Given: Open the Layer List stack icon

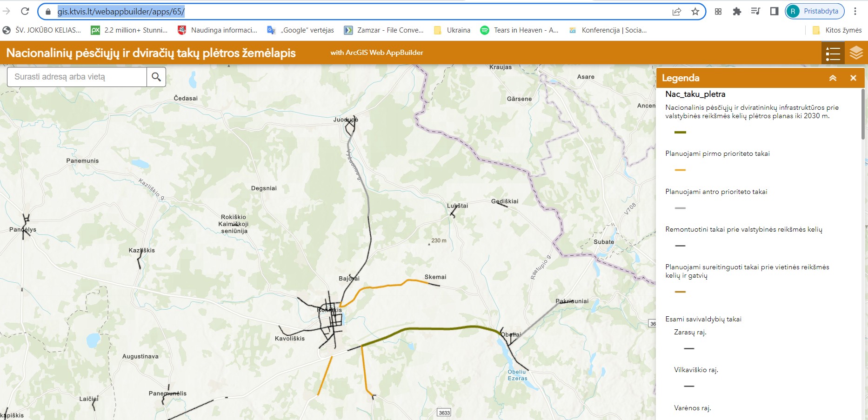Looking at the screenshot, I should [x=856, y=53].
